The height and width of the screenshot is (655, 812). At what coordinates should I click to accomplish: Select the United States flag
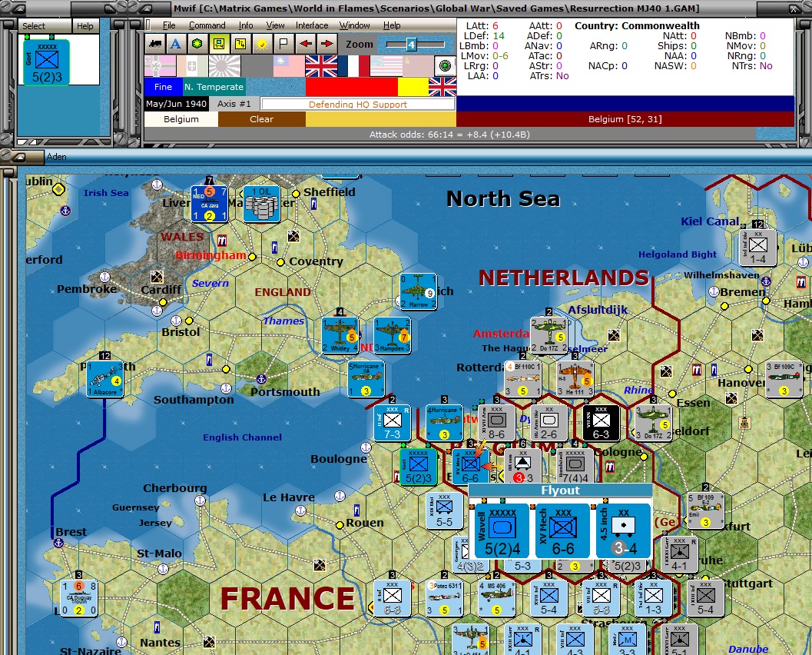(386, 66)
